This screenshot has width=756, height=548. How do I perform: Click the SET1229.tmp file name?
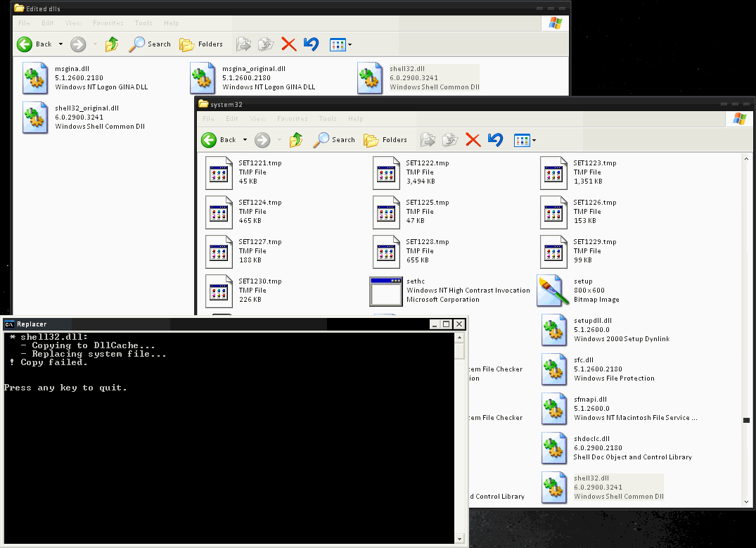(x=594, y=242)
